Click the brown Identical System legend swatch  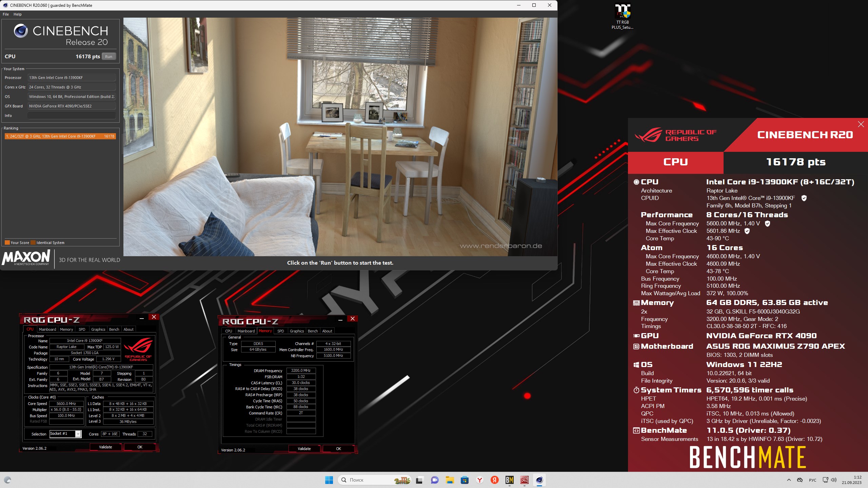coord(33,243)
